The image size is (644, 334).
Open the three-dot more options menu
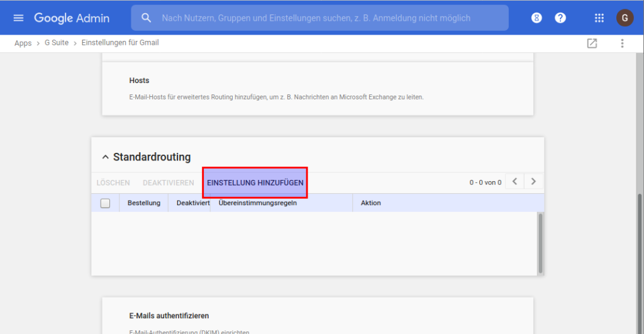point(622,43)
